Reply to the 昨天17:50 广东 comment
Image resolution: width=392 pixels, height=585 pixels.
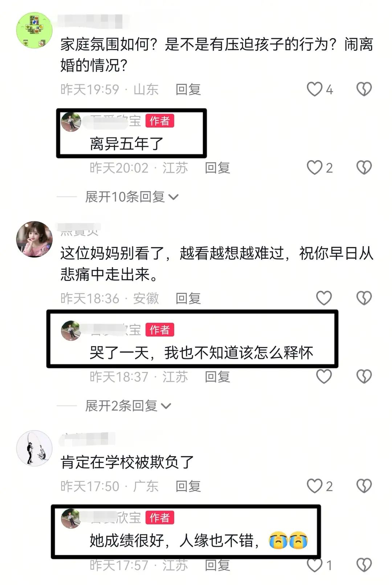(x=188, y=486)
